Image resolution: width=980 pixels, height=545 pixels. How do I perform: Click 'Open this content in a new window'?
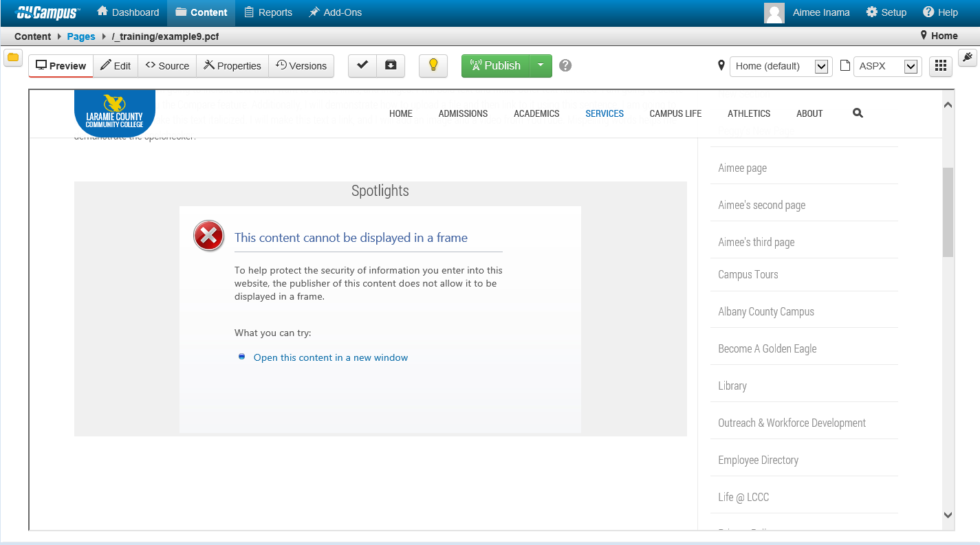pos(331,357)
